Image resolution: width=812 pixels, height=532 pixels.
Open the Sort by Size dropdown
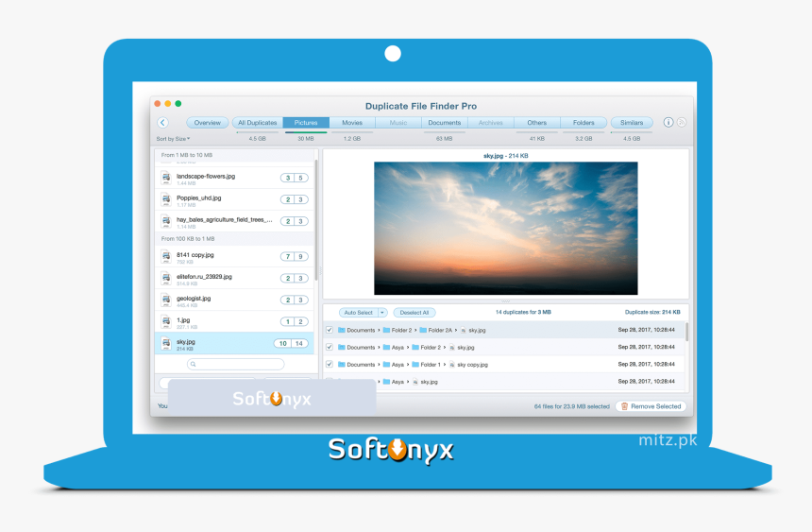173,139
